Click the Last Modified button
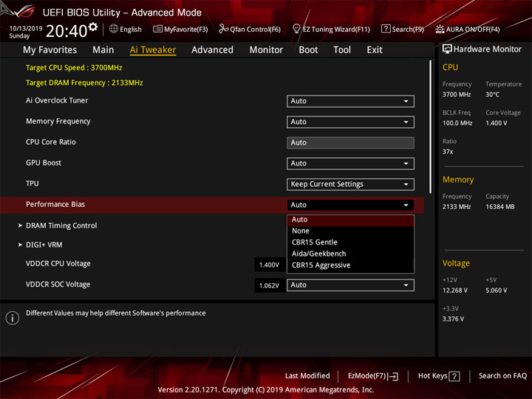The image size is (532, 399). [x=307, y=376]
